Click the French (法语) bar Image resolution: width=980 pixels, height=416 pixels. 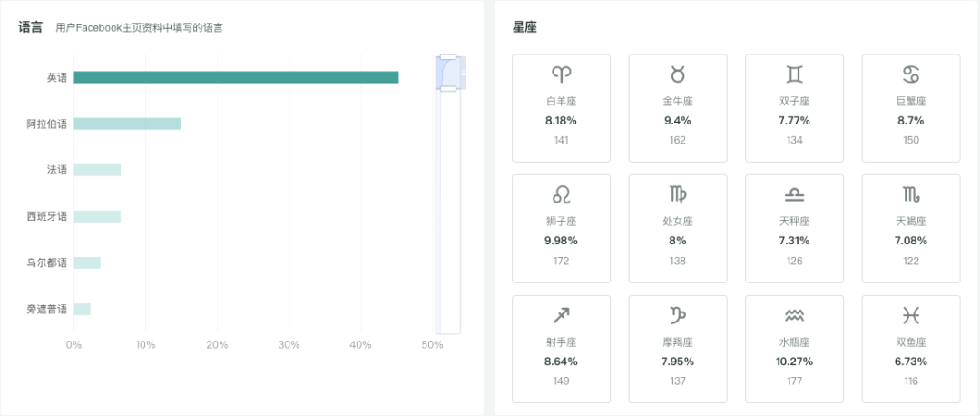click(97, 170)
